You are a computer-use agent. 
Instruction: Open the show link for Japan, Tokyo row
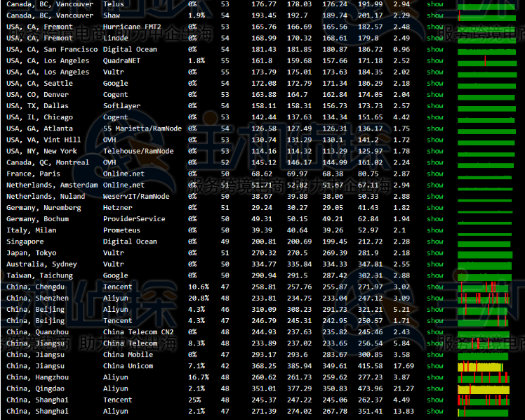pyautogui.click(x=435, y=253)
